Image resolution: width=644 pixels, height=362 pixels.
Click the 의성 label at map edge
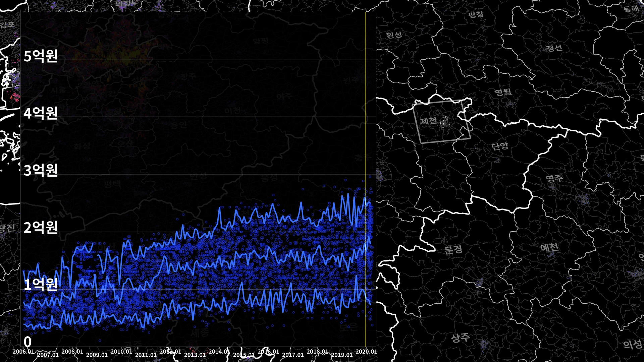pos(633,344)
